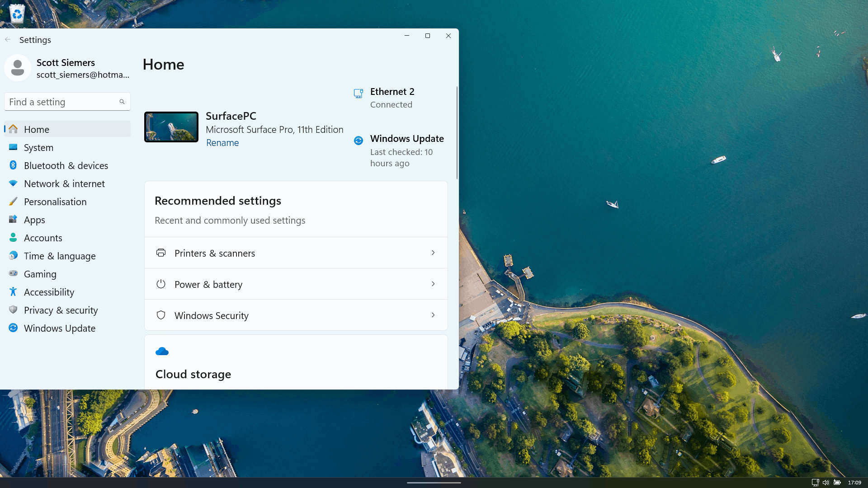This screenshot has height=488, width=868.
Task: Click the Home page title
Action: pyautogui.click(x=163, y=65)
